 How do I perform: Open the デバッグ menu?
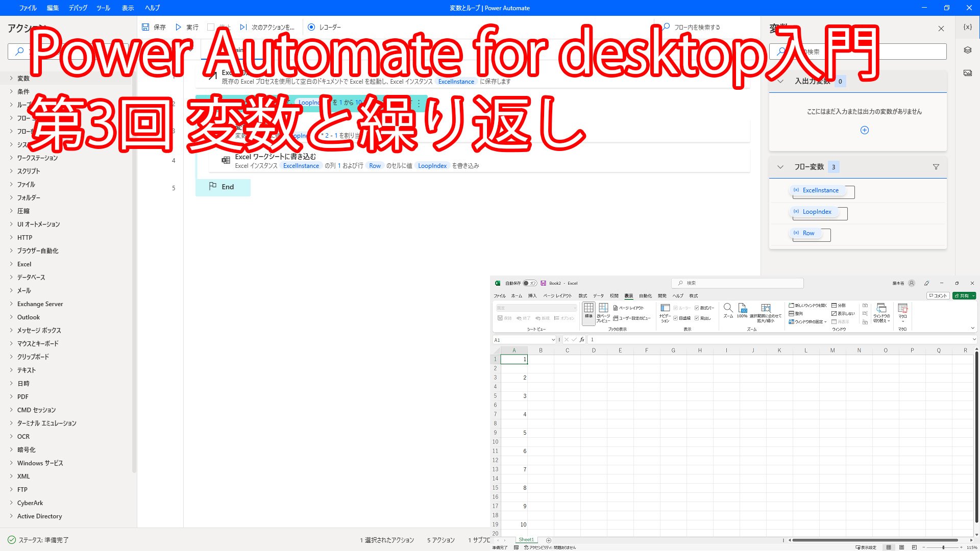[x=78, y=8]
